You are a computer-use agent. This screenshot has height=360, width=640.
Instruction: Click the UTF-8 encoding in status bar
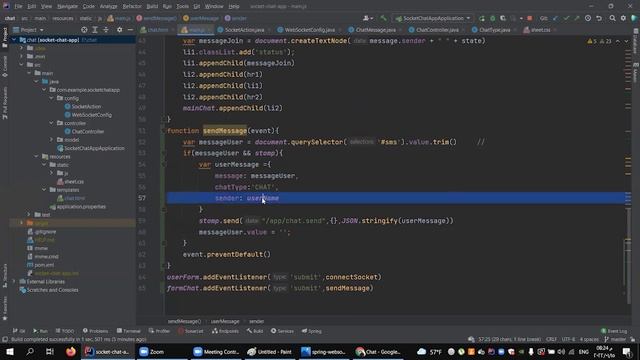coord(568,339)
